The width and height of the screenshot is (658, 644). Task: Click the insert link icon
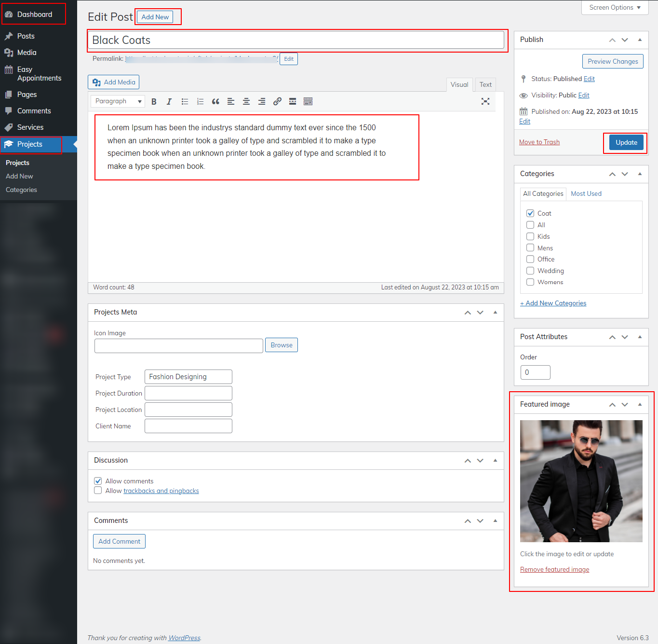click(x=277, y=101)
